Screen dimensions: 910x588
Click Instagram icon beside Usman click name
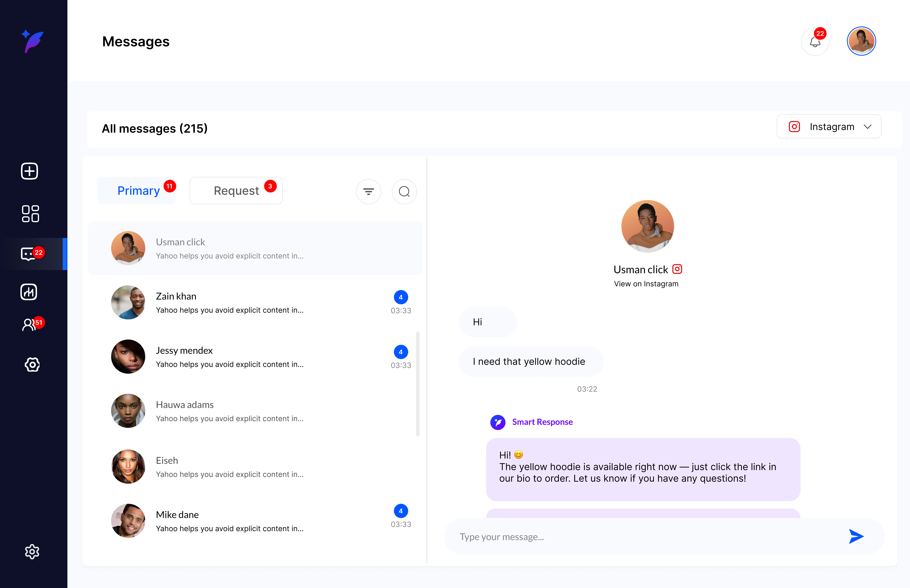point(677,269)
